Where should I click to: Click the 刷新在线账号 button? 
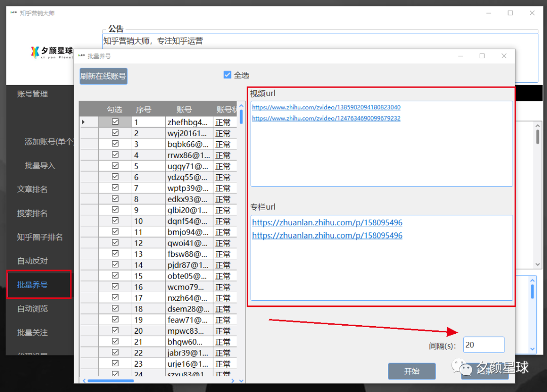[x=103, y=76]
